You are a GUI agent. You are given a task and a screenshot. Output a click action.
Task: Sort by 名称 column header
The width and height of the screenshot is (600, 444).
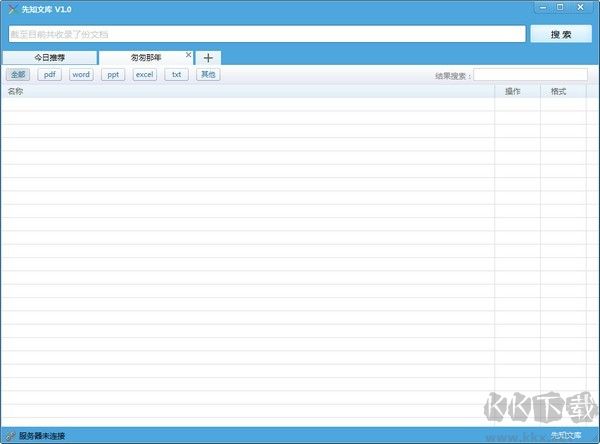tap(248, 91)
